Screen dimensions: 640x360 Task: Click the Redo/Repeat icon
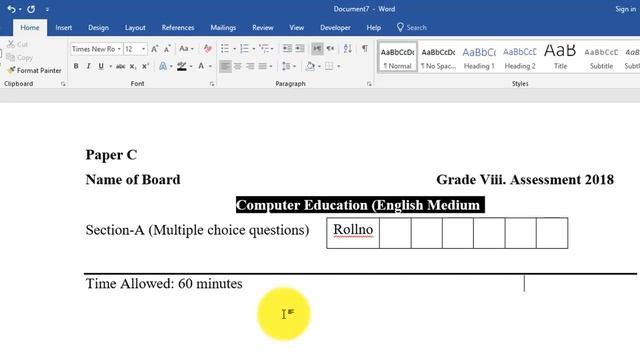coord(31,9)
